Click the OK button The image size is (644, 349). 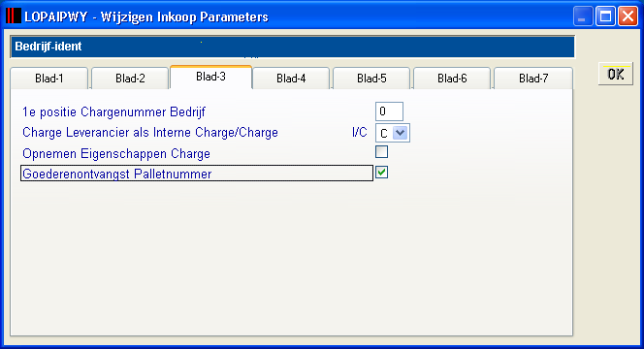(x=616, y=75)
